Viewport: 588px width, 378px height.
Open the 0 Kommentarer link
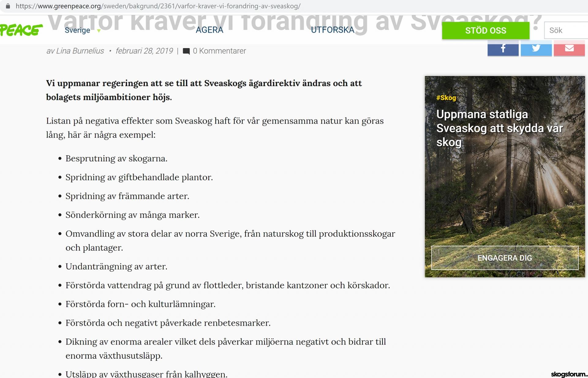[x=219, y=51]
